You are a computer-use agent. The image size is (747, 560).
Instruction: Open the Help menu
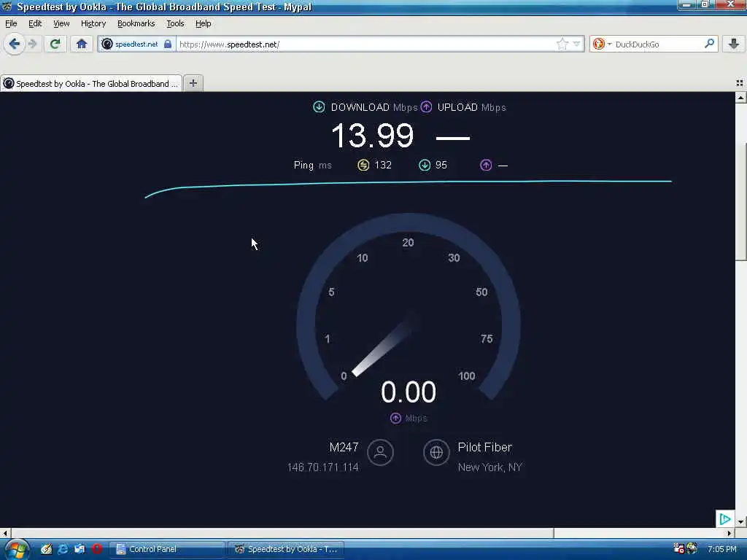203,23
